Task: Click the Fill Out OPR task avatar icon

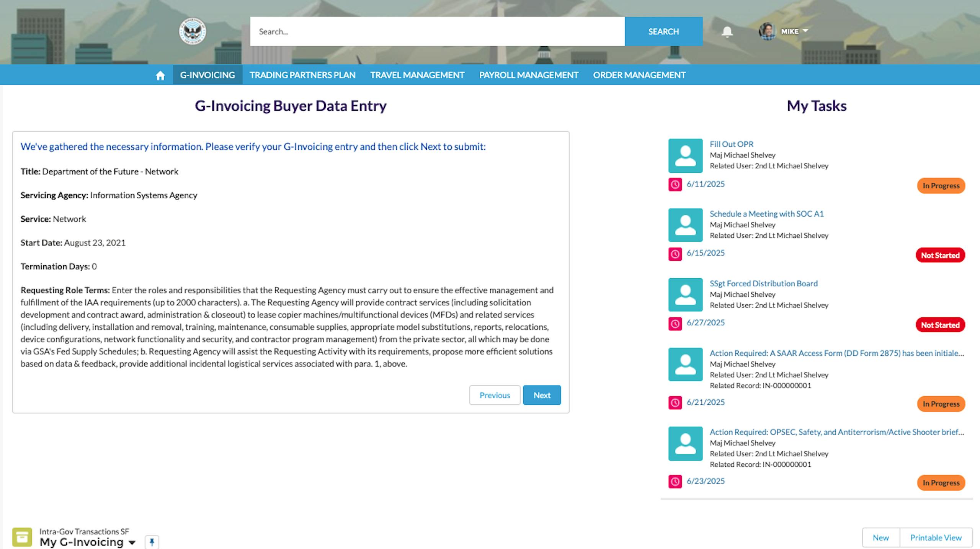Action: (685, 156)
